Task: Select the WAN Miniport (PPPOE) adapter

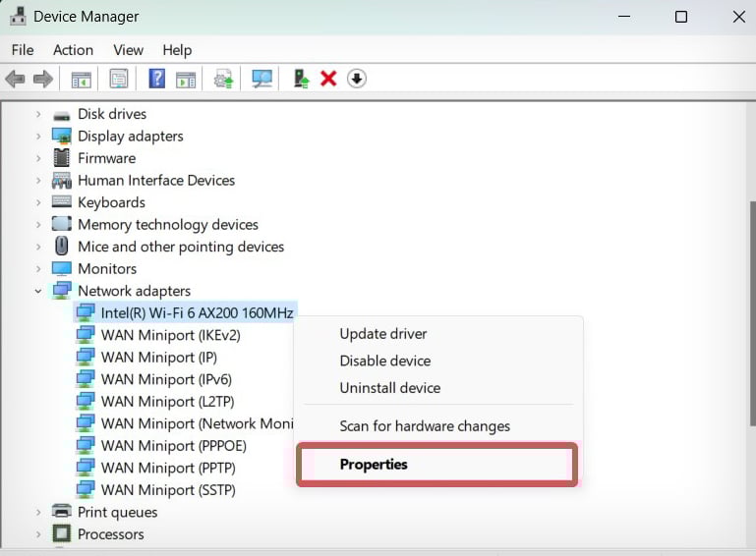Action: pyautogui.click(x=174, y=446)
